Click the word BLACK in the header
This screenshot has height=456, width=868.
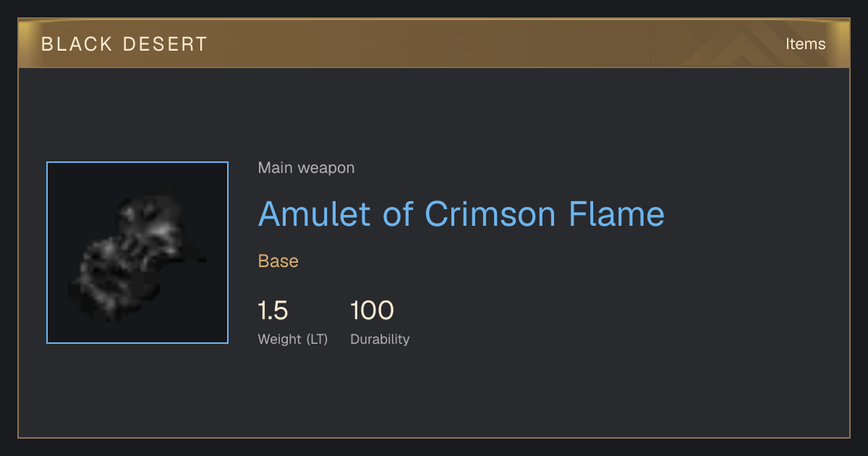pyautogui.click(x=77, y=44)
